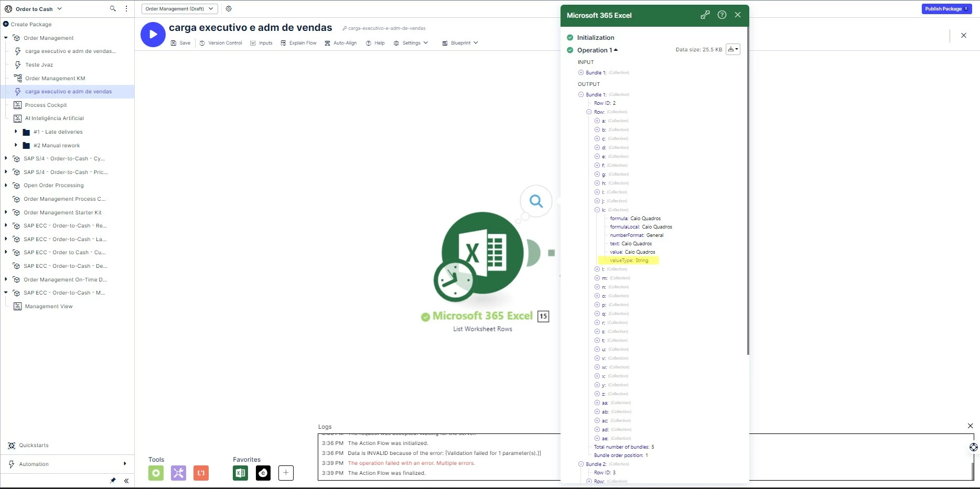Image resolution: width=980 pixels, height=489 pixels.
Task: Select Order Management Starter Kit package
Action: 62,212
